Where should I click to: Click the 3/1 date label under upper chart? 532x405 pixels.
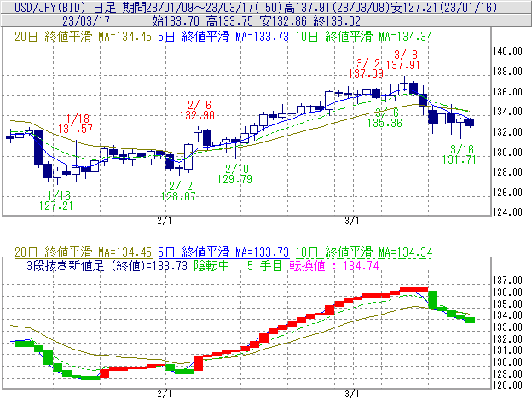(352, 221)
